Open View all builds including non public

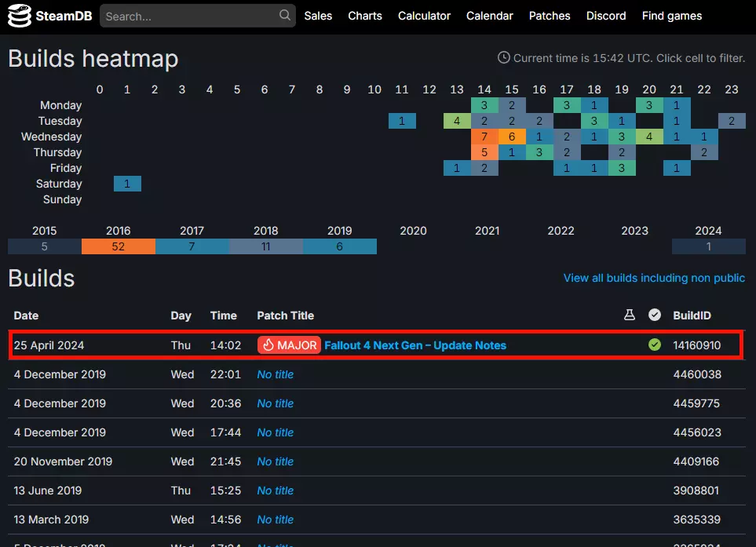coord(654,278)
